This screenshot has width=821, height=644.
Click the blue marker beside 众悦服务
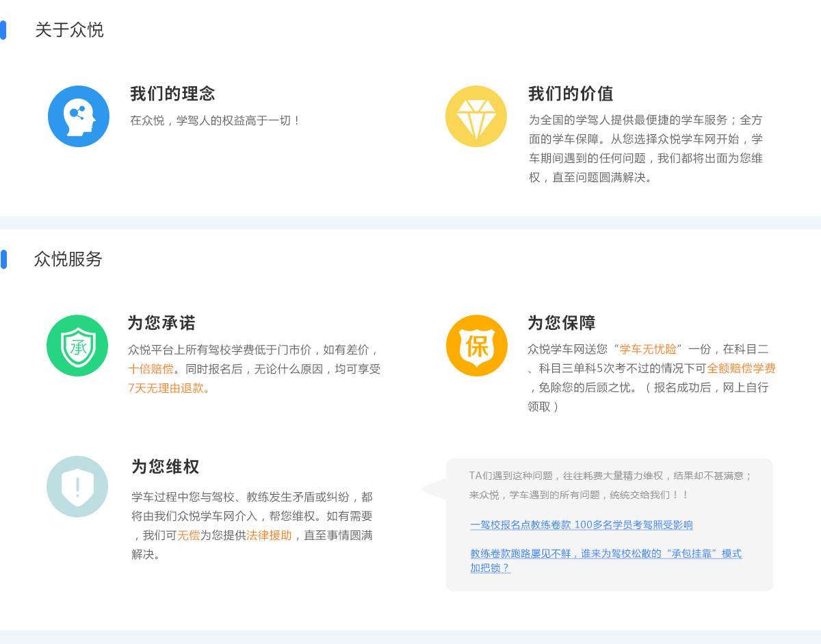(x=3, y=259)
